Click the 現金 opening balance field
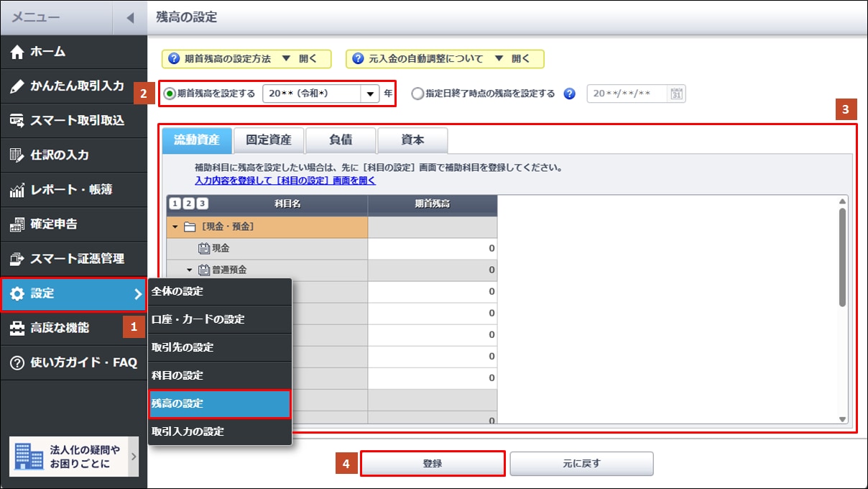 [x=432, y=249]
